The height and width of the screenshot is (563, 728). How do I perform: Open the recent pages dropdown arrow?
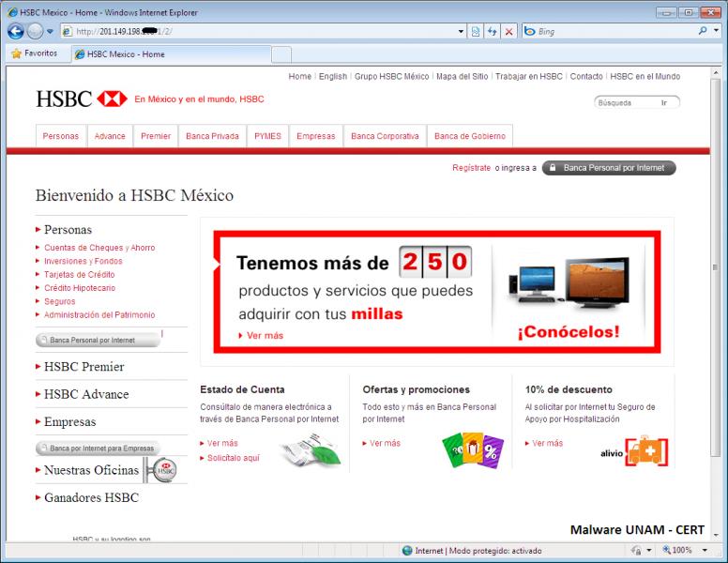click(x=50, y=32)
